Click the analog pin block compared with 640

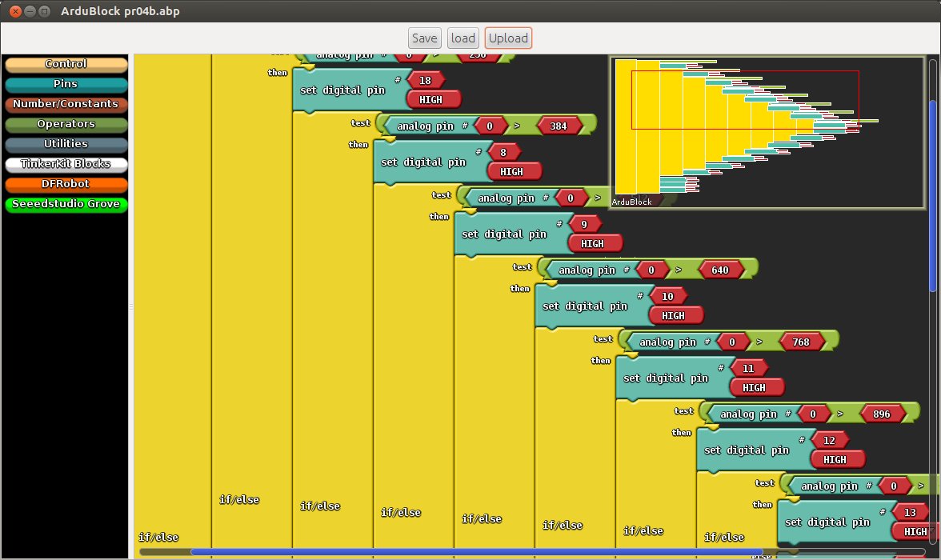click(x=587, y=270)
